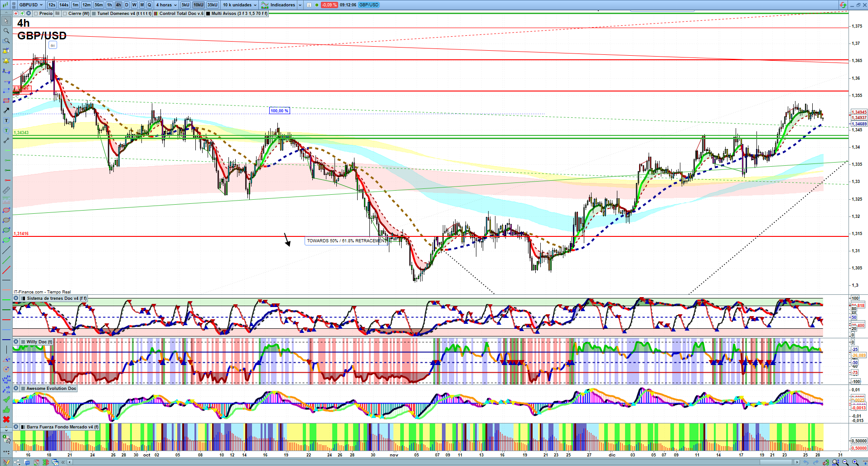The width and height of the screenshot is (868, 466).
Task: Click the green up-arrow icon beside Precio
Action: 22,14
